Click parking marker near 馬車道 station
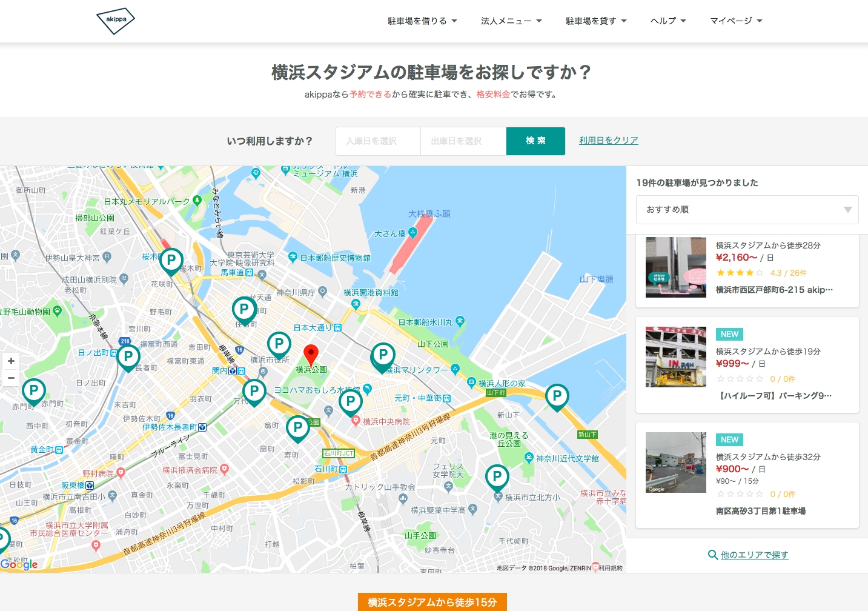The width and height of the screenshot is (868, 611). tap(244, 310)
